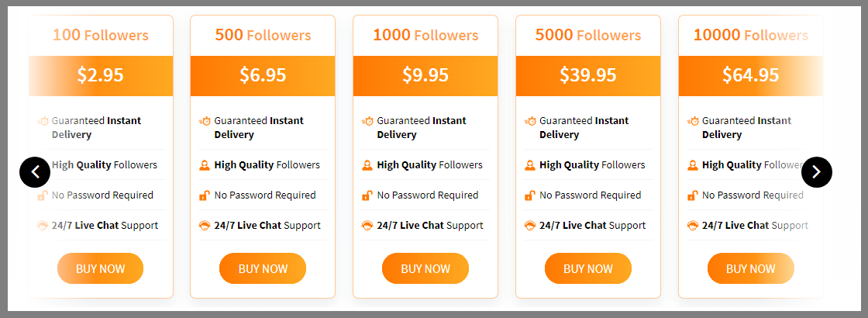Select the $39.95 price banner

[588, 75]
